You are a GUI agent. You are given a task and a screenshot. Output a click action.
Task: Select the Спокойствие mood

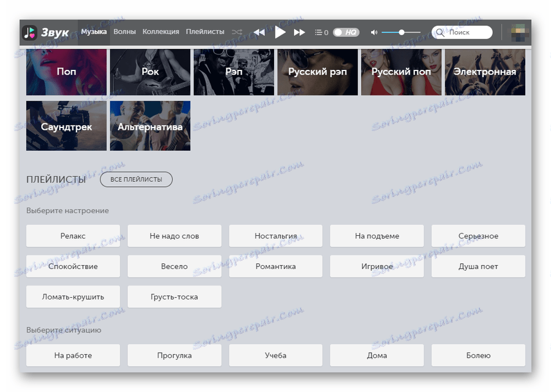coord(73,266)
